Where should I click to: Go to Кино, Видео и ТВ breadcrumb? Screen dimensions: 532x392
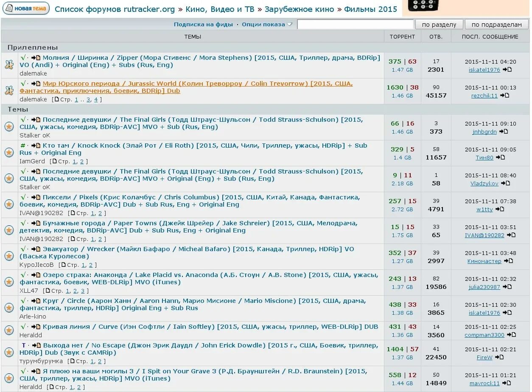coord(220,9)
